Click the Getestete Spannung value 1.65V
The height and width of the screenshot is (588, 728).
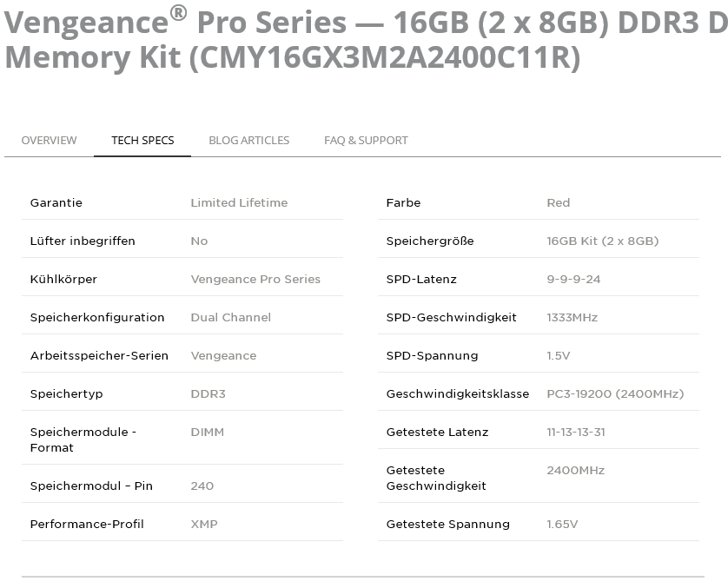point(562,524)
